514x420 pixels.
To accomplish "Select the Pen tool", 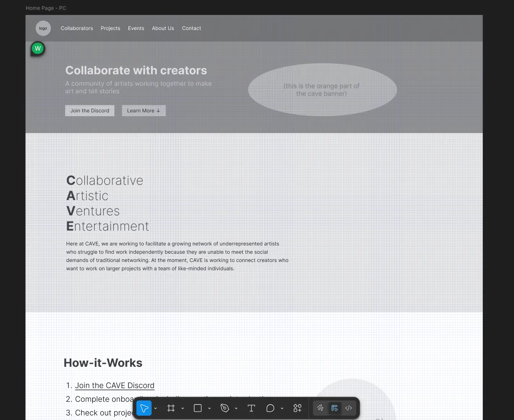I will coord(224,408).
